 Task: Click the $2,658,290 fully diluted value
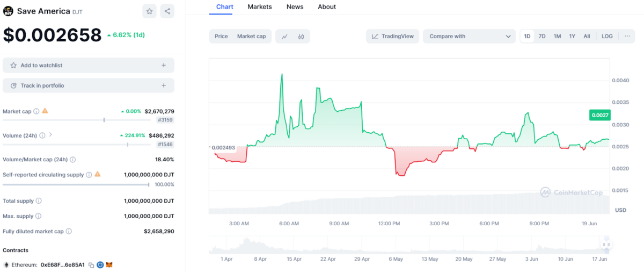coord(159,232)
